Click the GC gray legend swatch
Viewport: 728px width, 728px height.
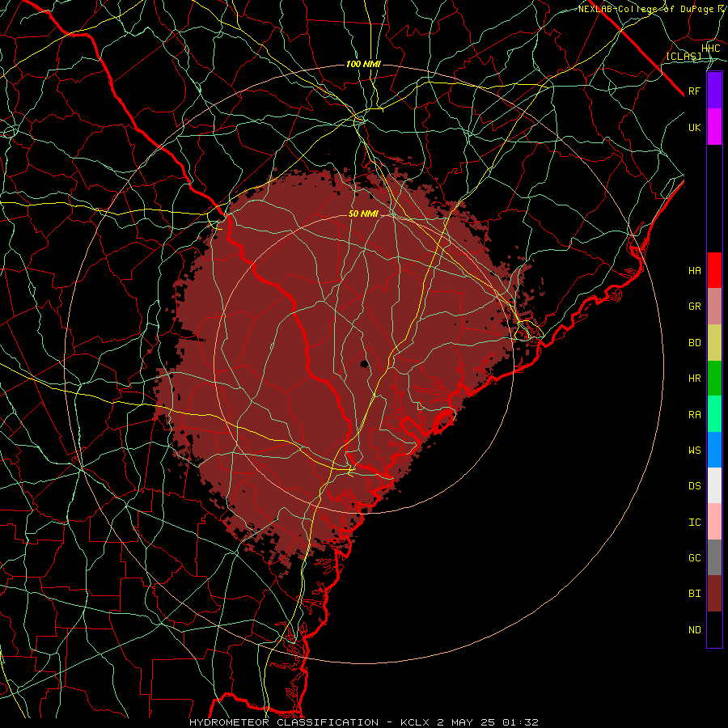(714, 557)
